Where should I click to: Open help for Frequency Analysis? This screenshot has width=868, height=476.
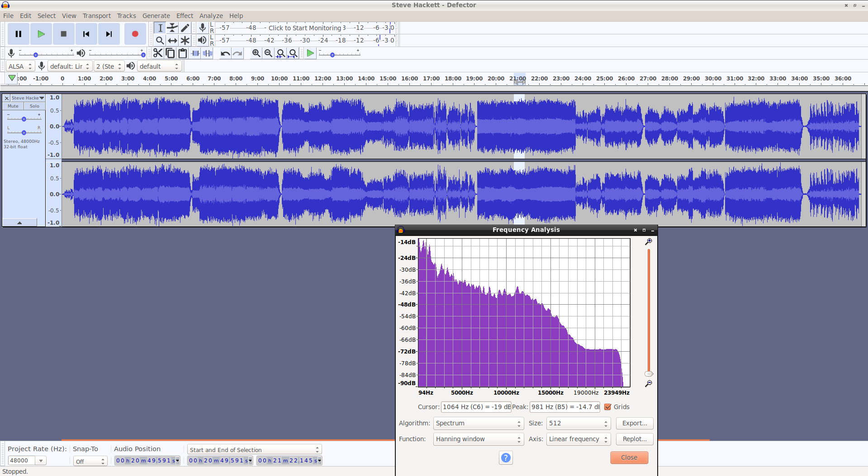click(506, 458)
